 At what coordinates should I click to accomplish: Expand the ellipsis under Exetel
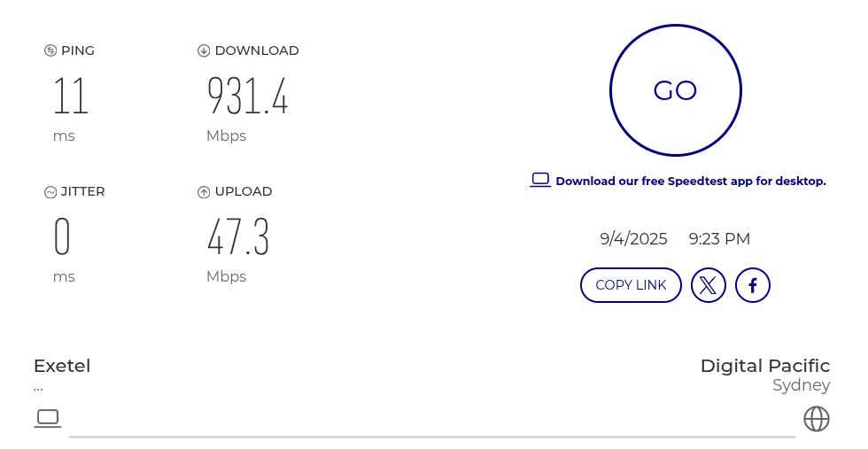38,390
